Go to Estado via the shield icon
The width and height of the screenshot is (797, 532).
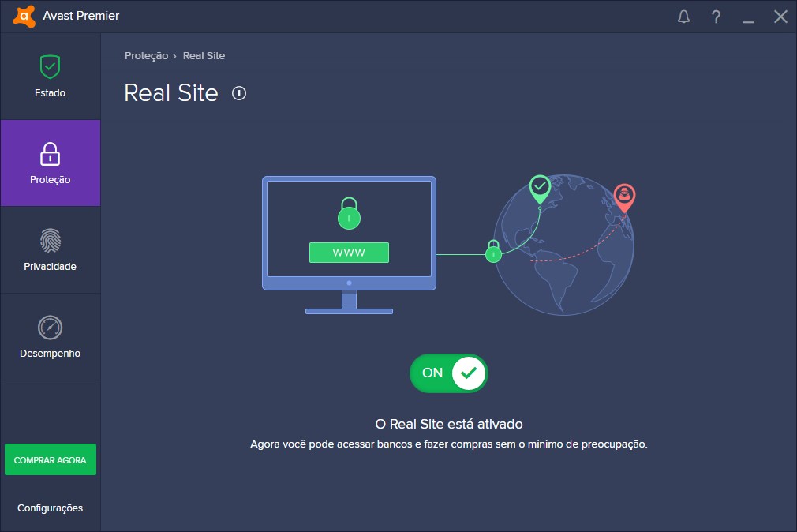pos(50,67)
